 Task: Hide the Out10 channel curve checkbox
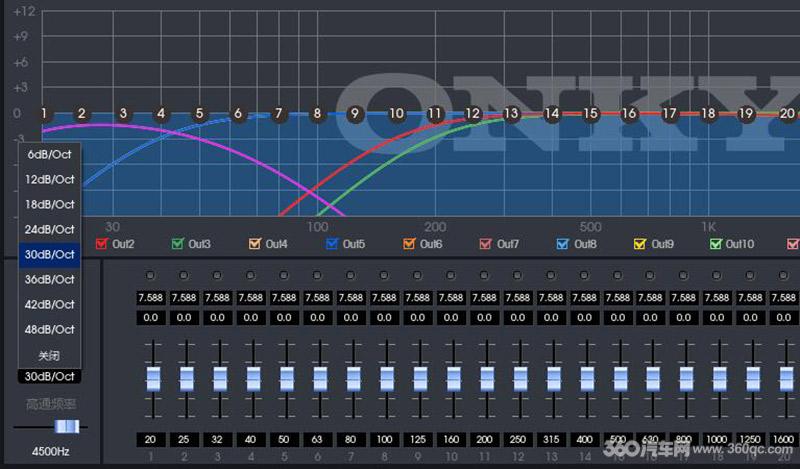[x=716, y=244]
